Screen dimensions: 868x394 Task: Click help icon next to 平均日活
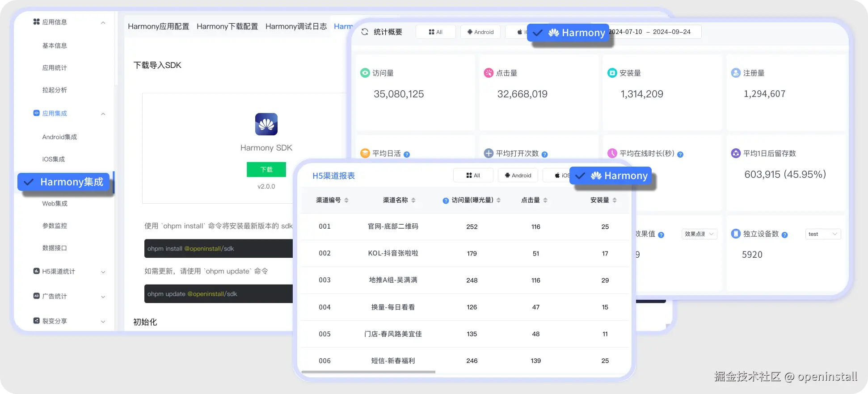coord(407,155)
